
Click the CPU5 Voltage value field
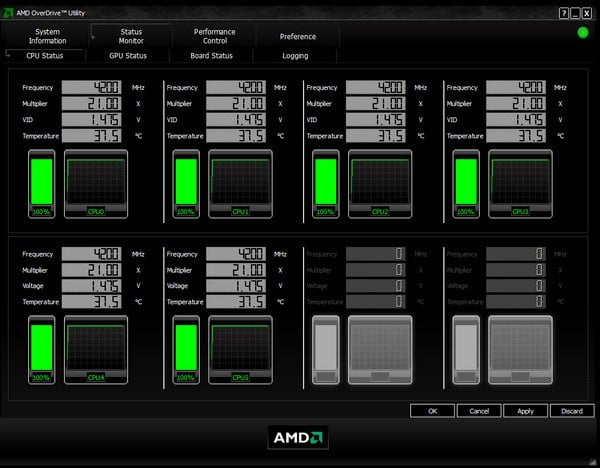pos(236,285)
